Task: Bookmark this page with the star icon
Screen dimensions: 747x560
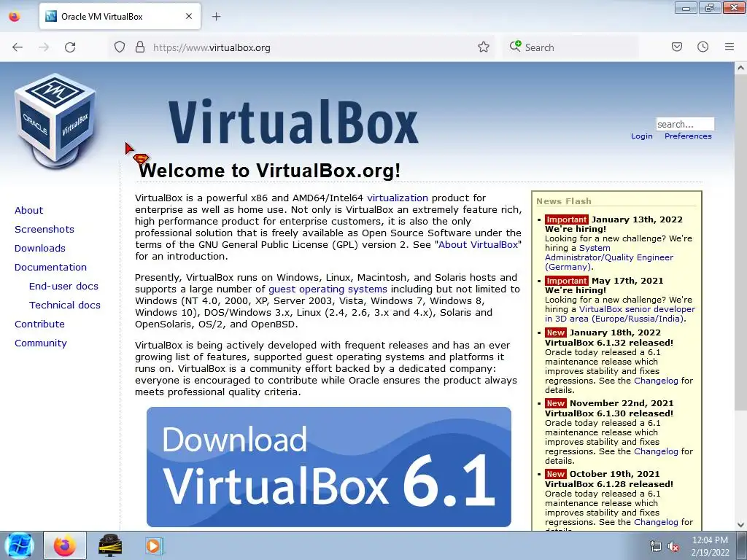Action: pyautogui.click(x=484, y=47)
